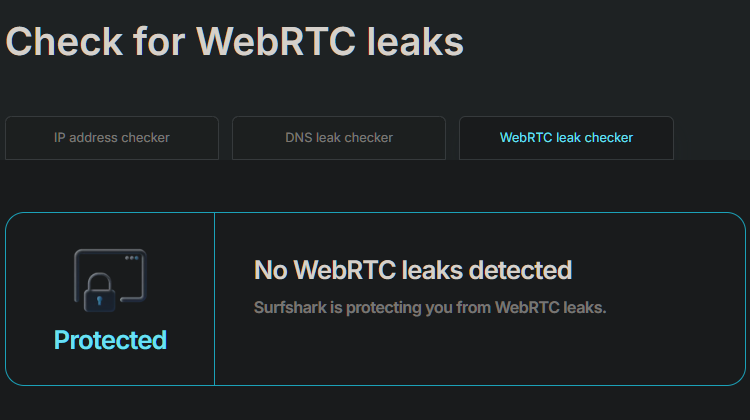Click the browser window shield graphic
The image size is (750, 420).
(x=110, y=280)
